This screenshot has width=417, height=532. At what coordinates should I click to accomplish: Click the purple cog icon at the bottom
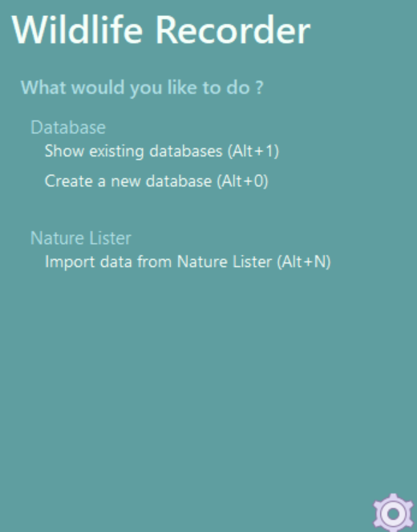pos(393,514)
